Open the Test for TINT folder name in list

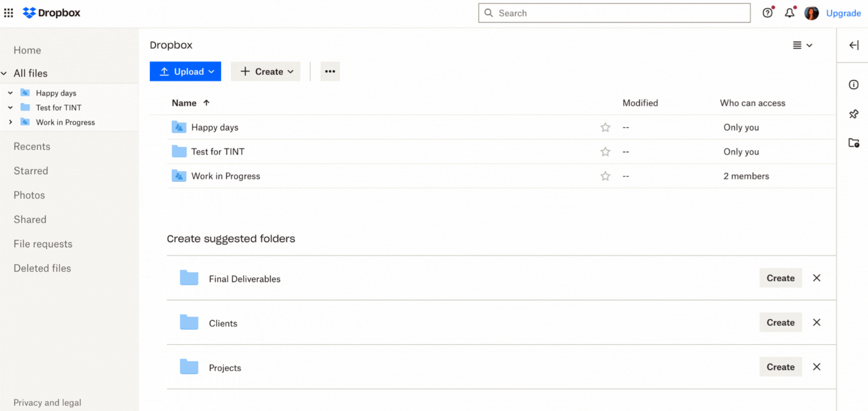click(x=218, y=152)
